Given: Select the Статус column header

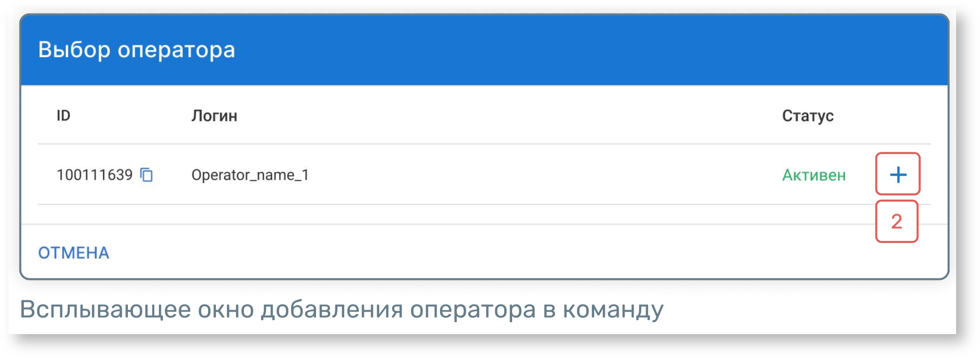Looking at the screenshot, I should click(x=807, y=116).
